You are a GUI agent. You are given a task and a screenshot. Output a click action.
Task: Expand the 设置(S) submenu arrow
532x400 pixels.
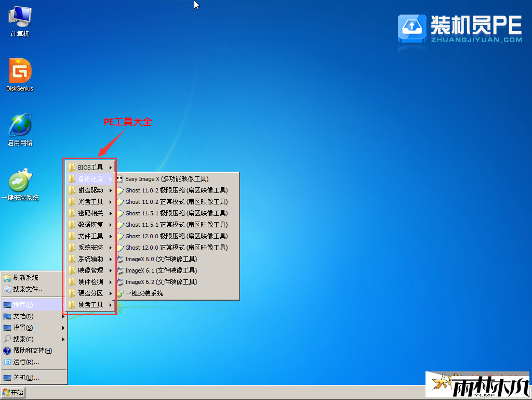(x=63, y=328)
